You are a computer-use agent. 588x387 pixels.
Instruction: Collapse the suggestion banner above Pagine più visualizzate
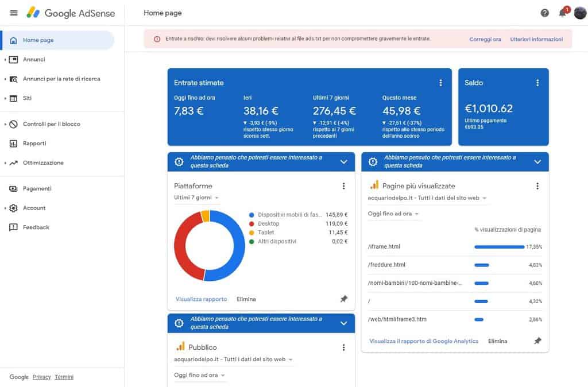[537, 162]
